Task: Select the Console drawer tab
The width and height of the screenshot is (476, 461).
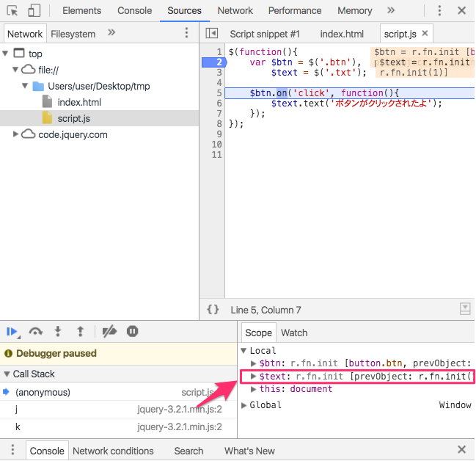Action: click(x=47, y=451)
